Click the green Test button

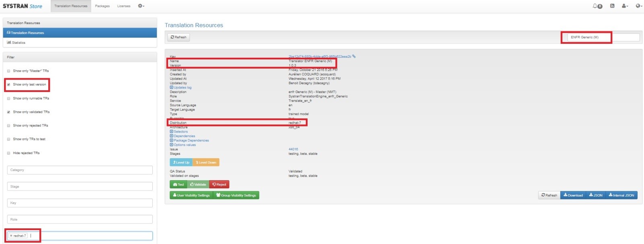click(178, 185)
